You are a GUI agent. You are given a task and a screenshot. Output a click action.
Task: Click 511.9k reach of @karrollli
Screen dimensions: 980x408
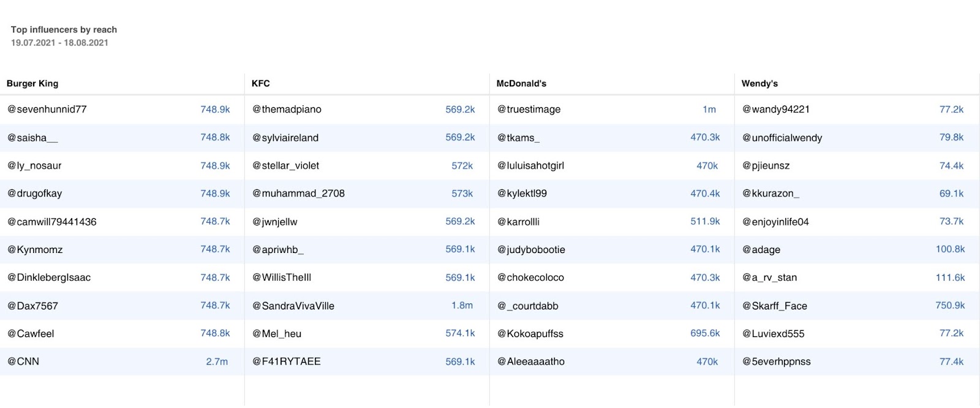click(706, 221)
